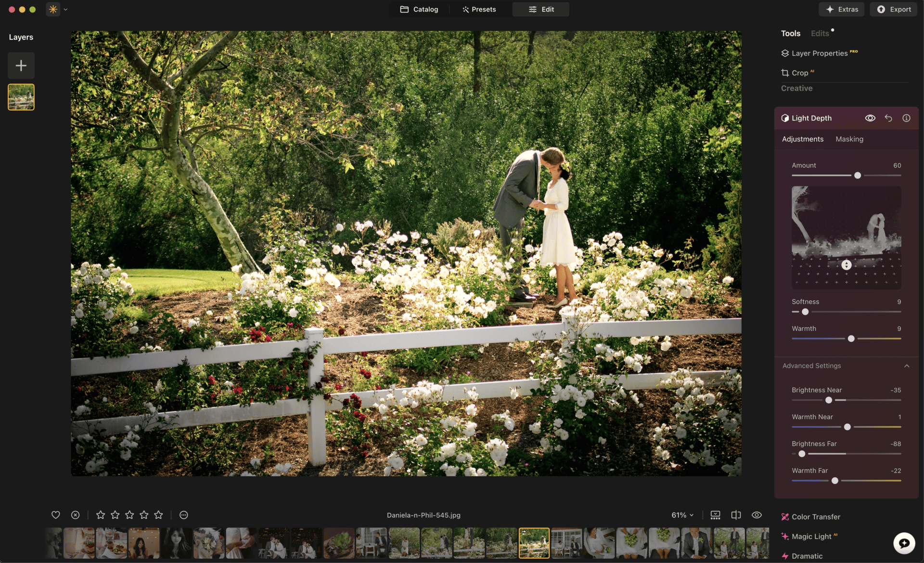Open the chat support bubble

904,543
